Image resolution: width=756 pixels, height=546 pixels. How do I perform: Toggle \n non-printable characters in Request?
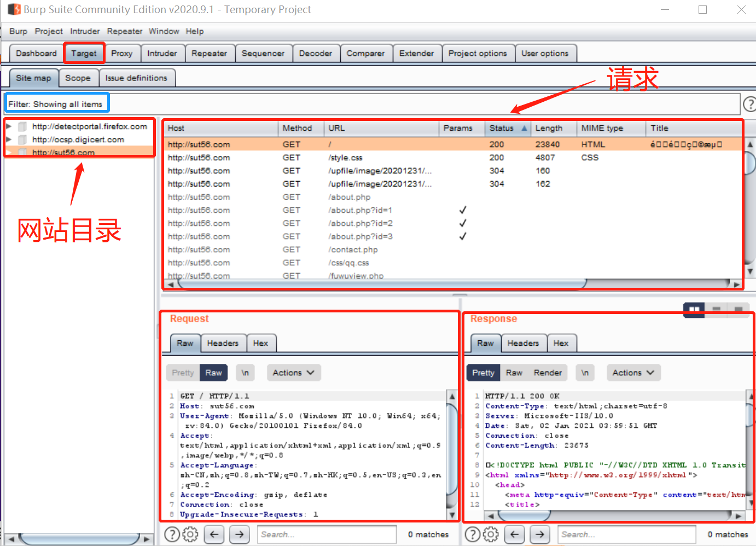click(245, 373)
